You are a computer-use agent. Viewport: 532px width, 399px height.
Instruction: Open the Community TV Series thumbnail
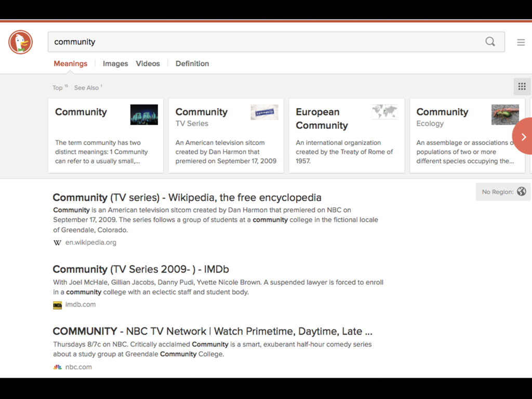click(264, 112)
